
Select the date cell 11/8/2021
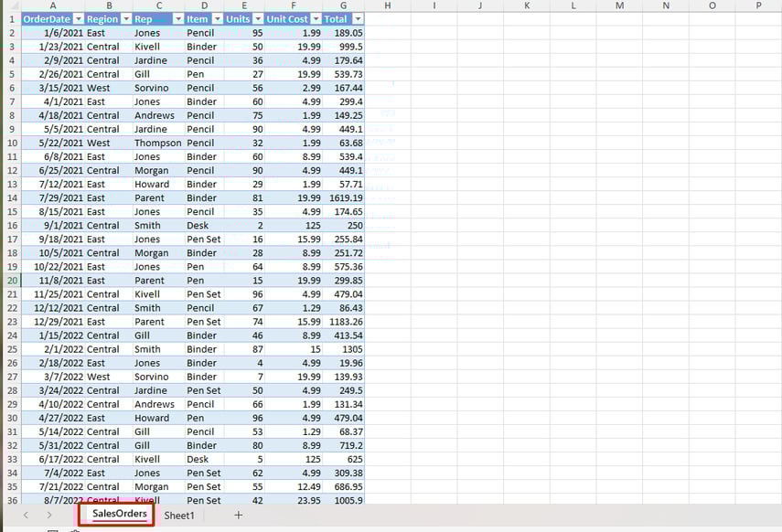click(53, 281)
